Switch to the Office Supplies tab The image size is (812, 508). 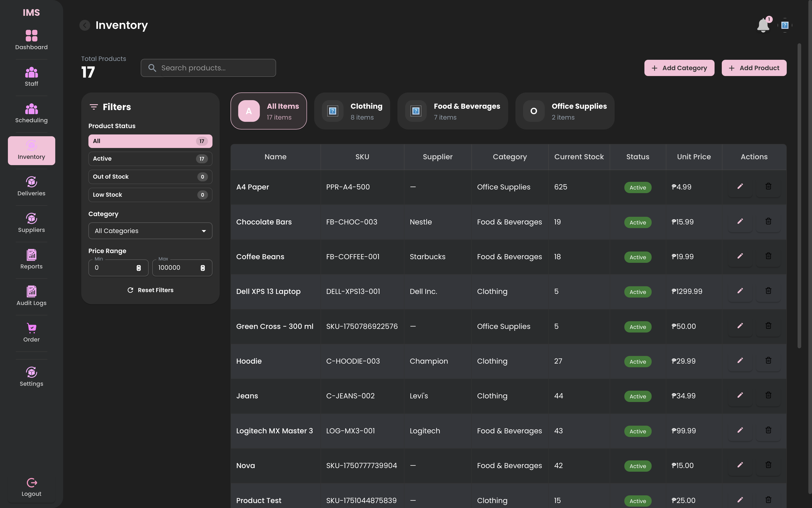(x=565, y=111)
